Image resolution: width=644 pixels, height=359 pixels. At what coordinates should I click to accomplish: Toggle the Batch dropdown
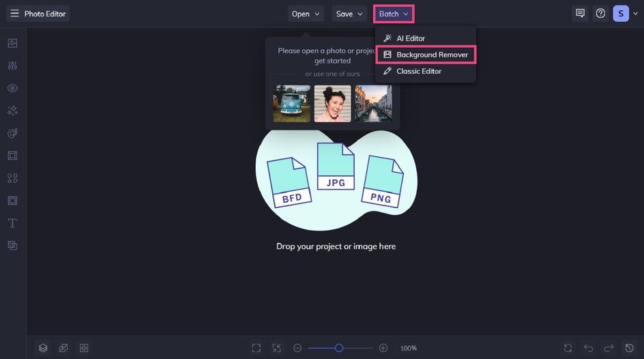(x=394, y=14)
